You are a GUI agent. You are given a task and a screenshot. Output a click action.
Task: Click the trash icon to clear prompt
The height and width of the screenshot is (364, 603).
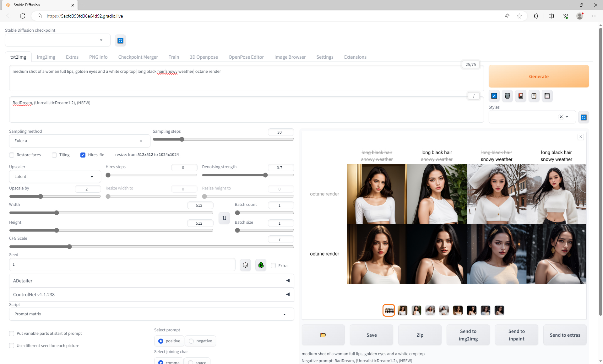click(x=507, y=96)
